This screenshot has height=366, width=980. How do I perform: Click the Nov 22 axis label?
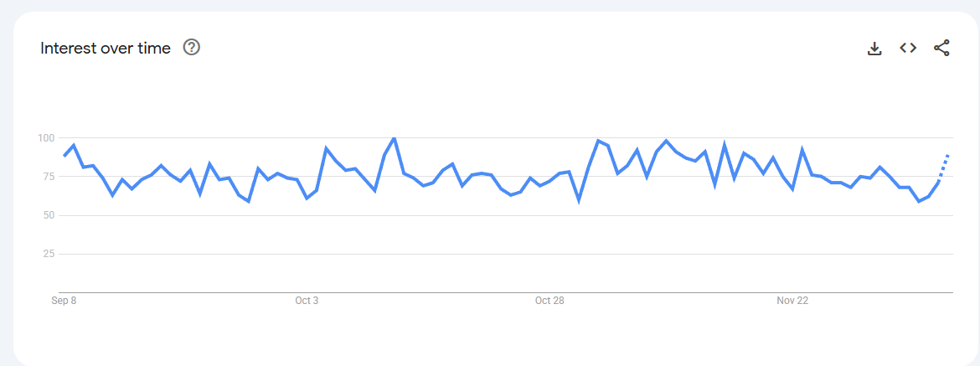coord(792,301)
